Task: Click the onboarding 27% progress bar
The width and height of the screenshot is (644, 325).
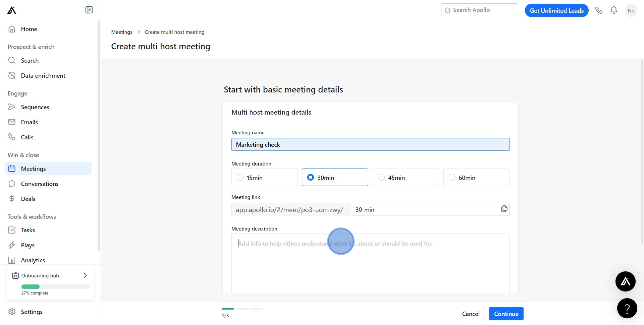Action: (x=55, y=286)
